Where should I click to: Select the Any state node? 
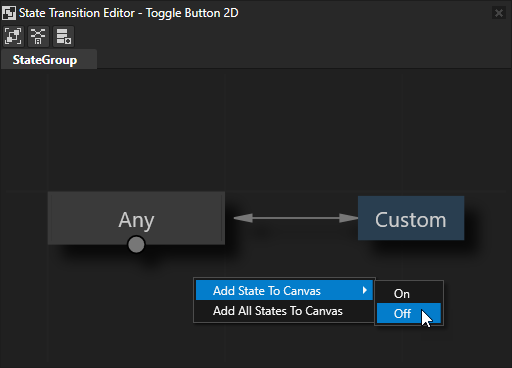[x=136, y=218]
